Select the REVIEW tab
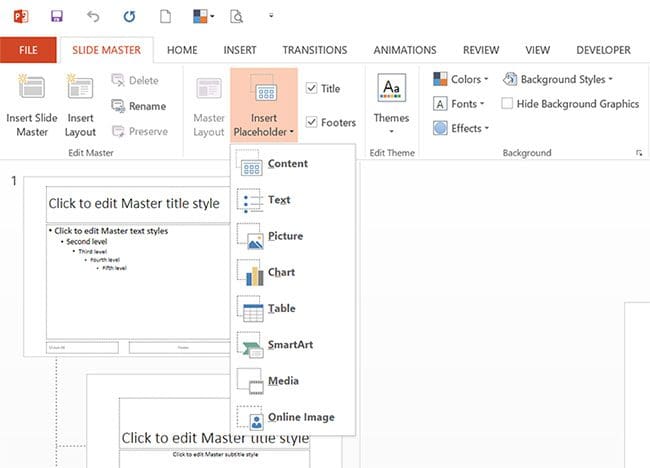This screenshot has width=650, height=468. coord(481,50)
